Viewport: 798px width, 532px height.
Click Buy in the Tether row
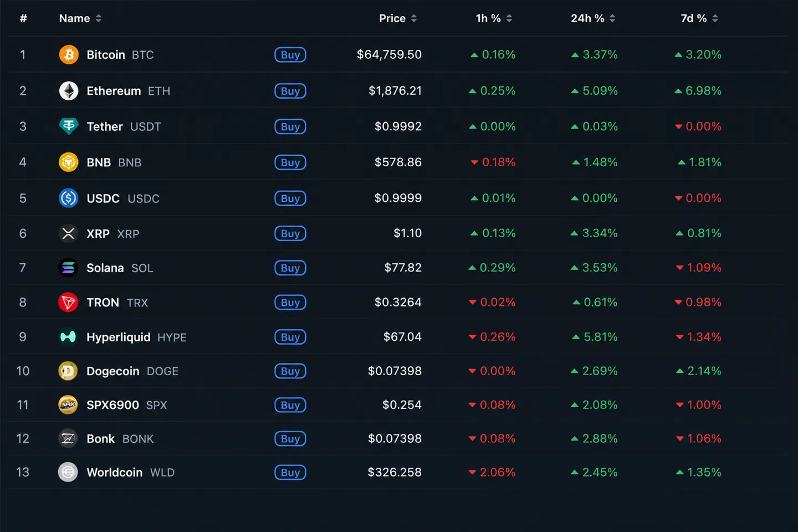[x=290, y=126]
